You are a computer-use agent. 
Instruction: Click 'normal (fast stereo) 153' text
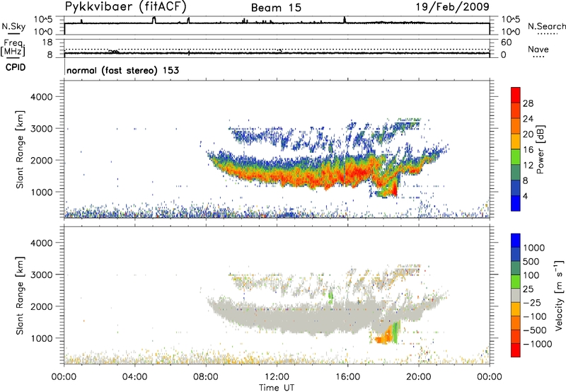122,70
